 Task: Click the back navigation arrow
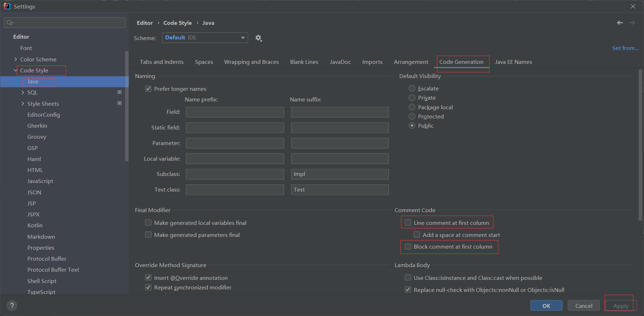[x=620, y=23]
